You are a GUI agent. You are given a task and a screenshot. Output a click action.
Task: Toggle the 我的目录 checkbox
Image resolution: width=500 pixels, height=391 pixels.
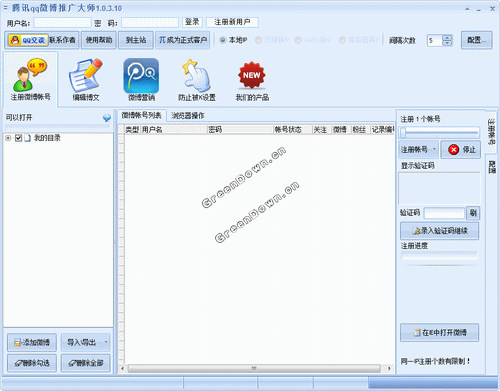click(x=19, y=138)
